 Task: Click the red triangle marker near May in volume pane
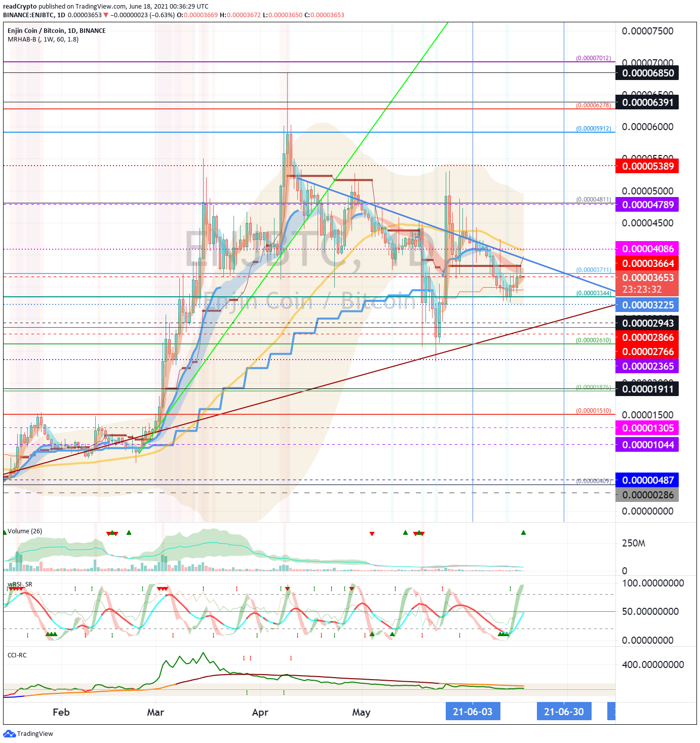click(x=372, y=534)
